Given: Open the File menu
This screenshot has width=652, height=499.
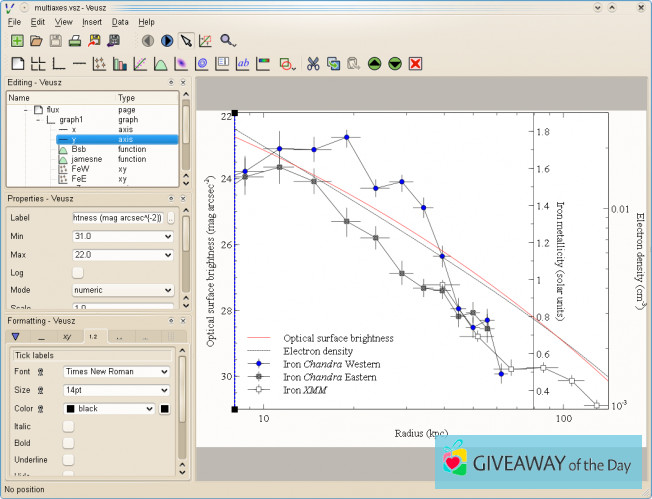Looking at the screenshot, I should pos(14,22).
